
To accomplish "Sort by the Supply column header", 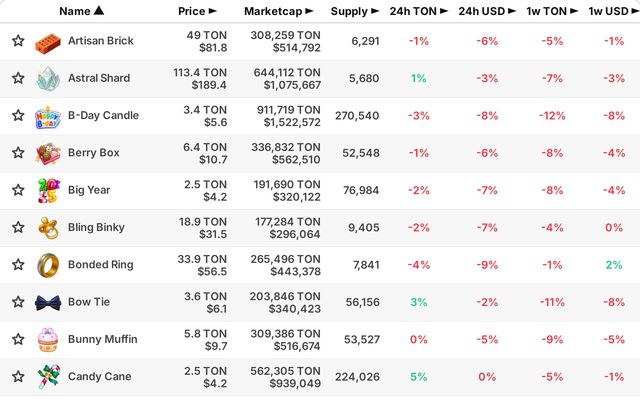I will (354, 11).
